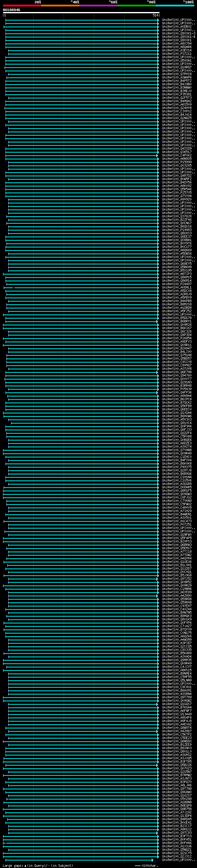Viewport: 197px width, 868px height.
Task: Open the UniRef100_P05439 entry
Action: click(176, 389)
